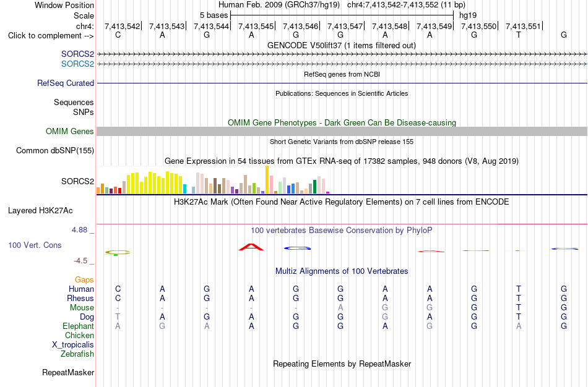Click the 100 Vert. Cons track label

coord(35,245)
